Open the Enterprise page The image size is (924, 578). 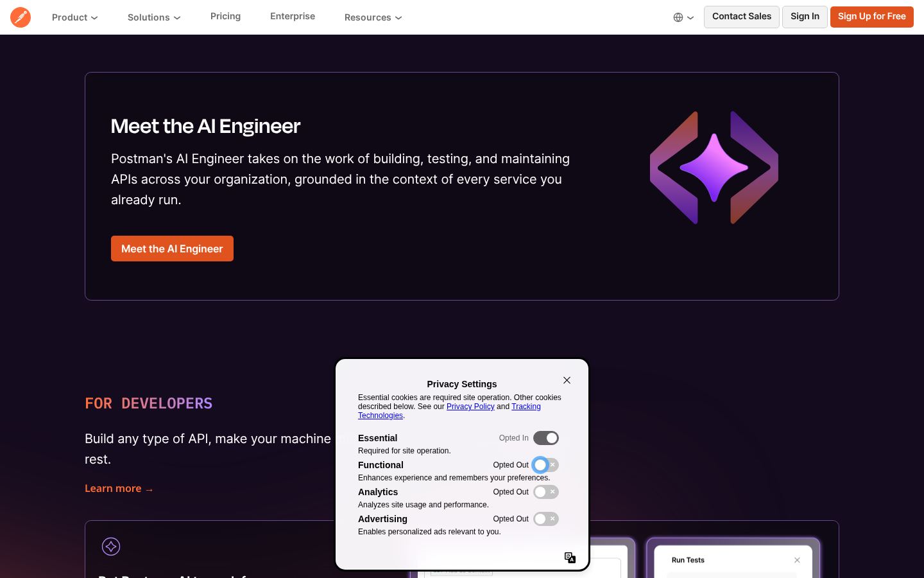[293, 16]
